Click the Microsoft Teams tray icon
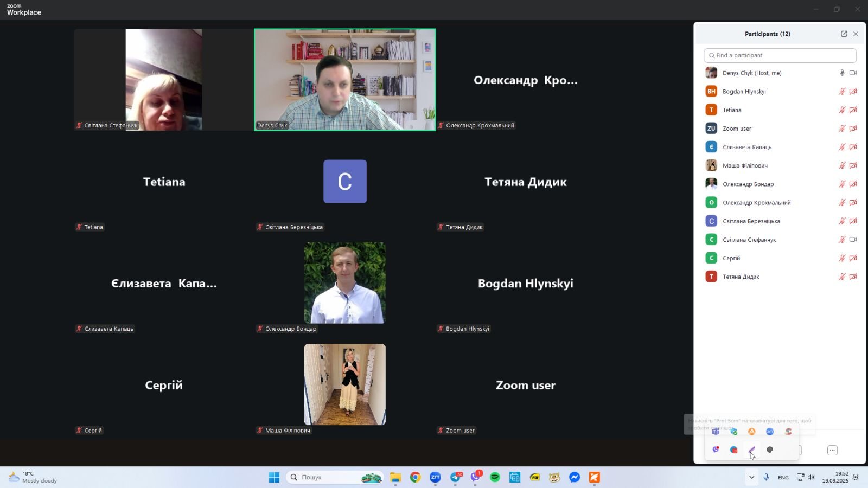 point(716,432)
